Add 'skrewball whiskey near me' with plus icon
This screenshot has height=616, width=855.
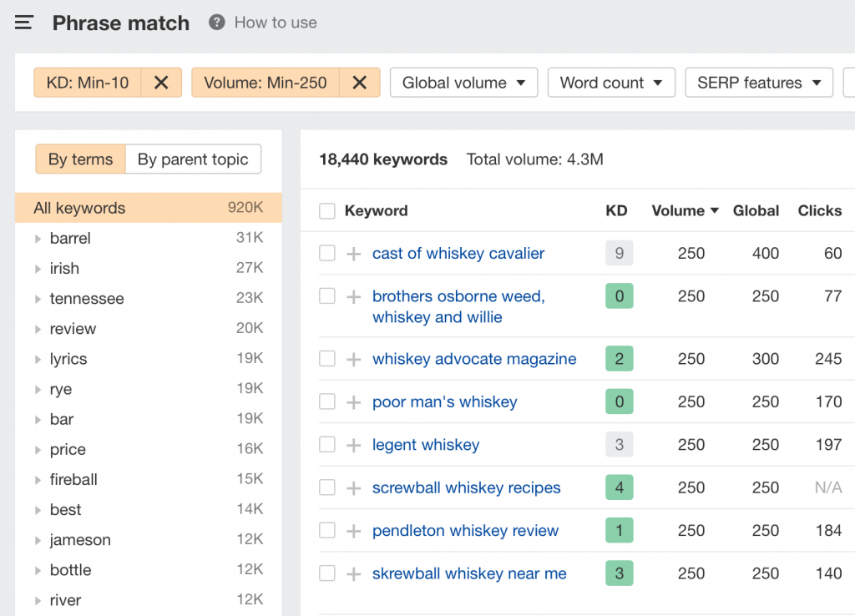pyautogui.click(x=354, y=574)
